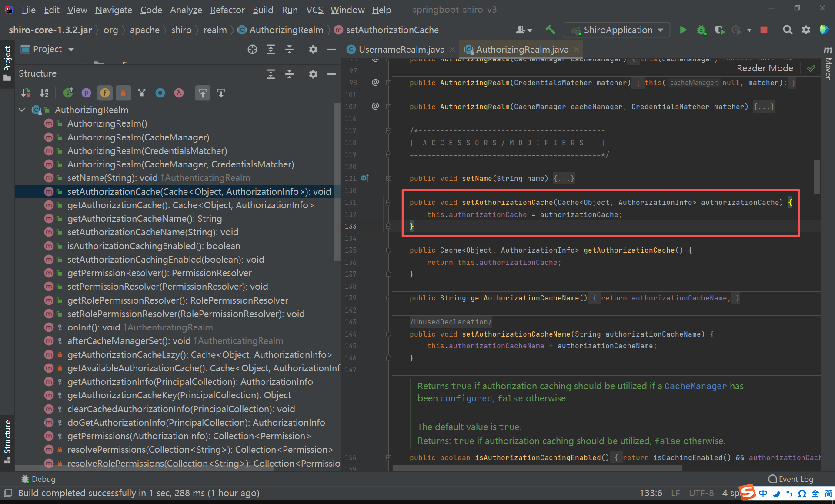Toggle Show Fields filter in Structure
835x504 pixels.
[105, 93]
